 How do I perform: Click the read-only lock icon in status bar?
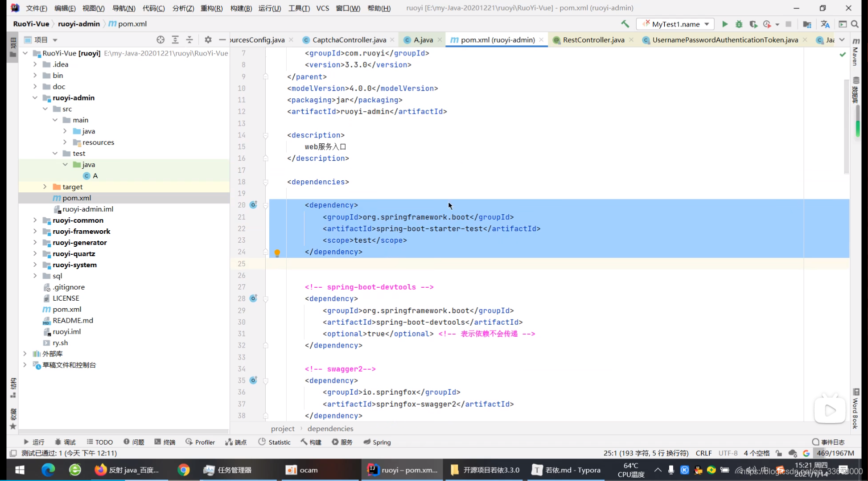(x=779, y=453)
